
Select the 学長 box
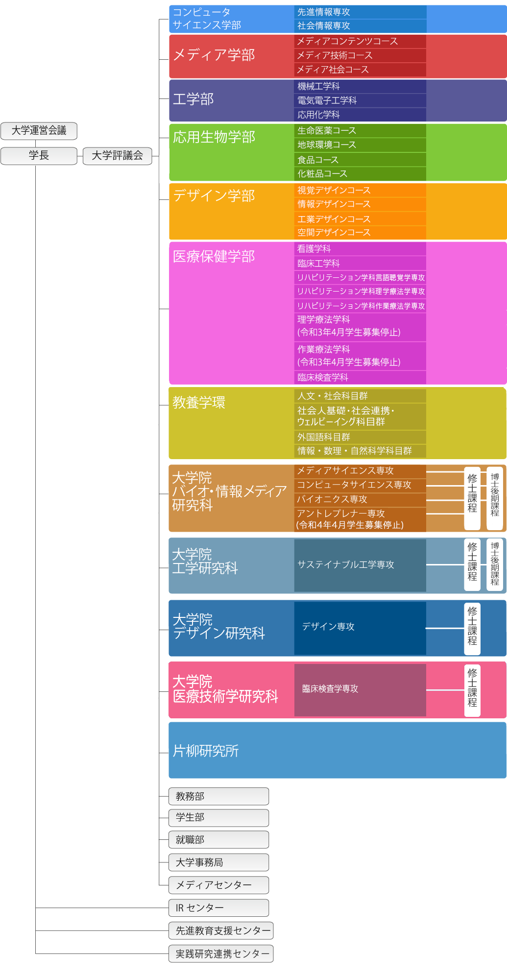click(x=39, y=156)
